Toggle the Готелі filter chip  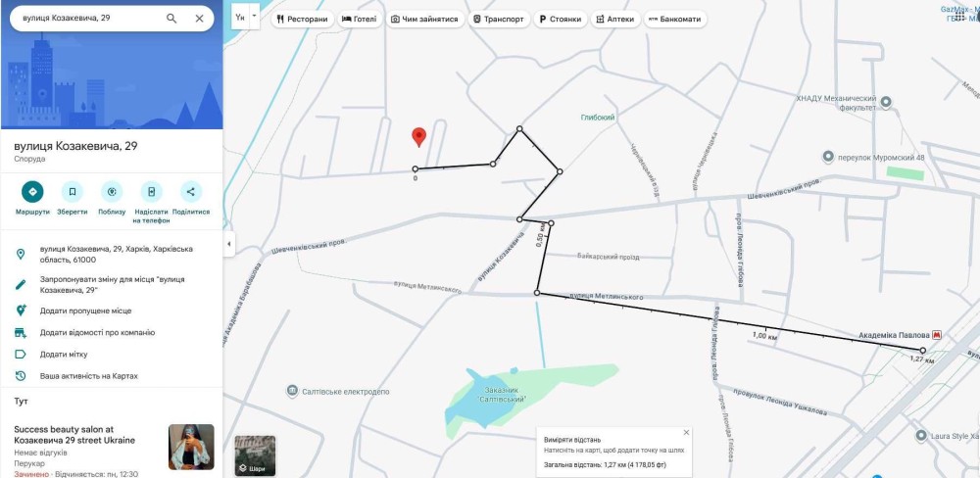tap(362, 19)
